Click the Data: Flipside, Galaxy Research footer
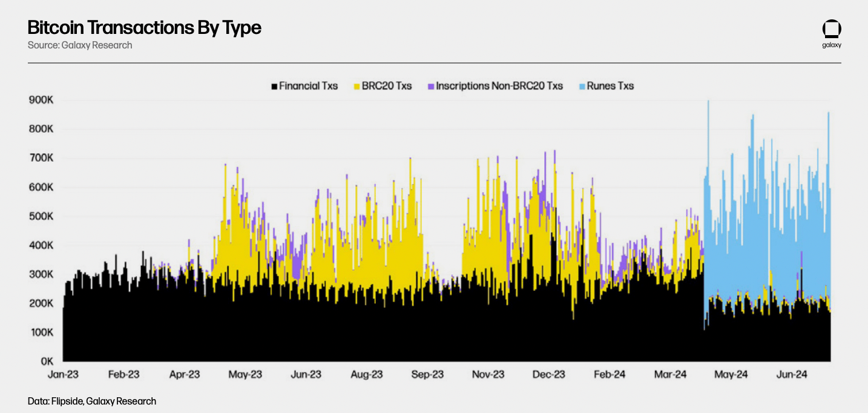 coord(92,401)
